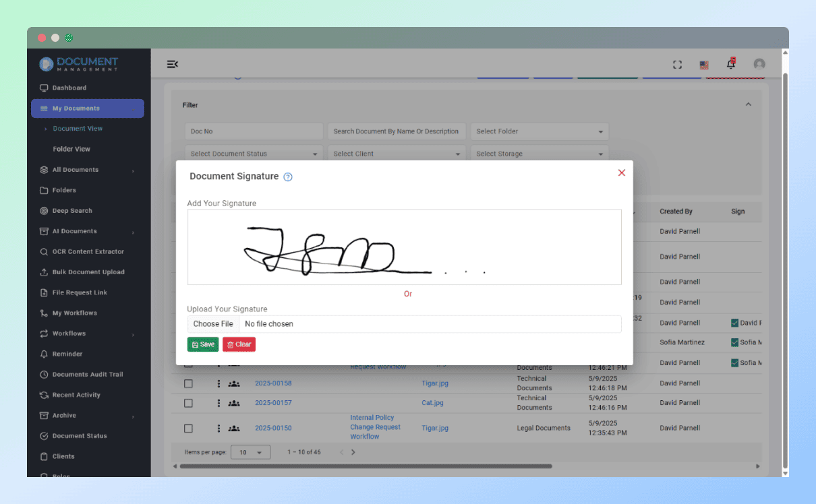Click the shared-users icon on row 2025-00157
The height and width of the screenshot is (504, 816).
pos(233,402)
